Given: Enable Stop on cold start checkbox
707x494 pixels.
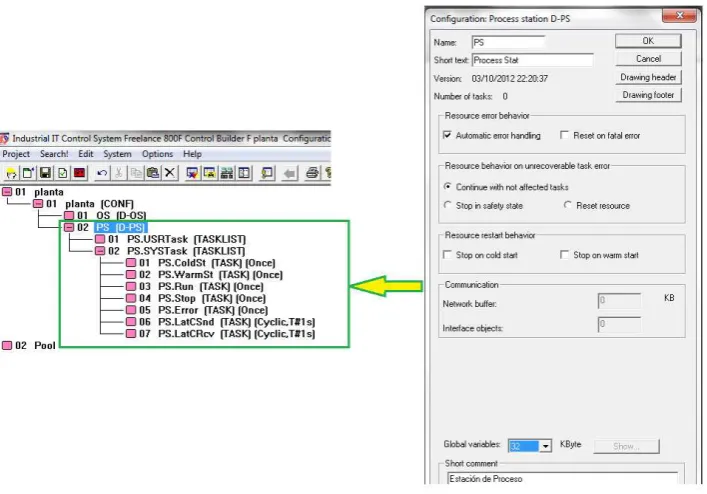Looking at the screenshot, I should point(447,255).
